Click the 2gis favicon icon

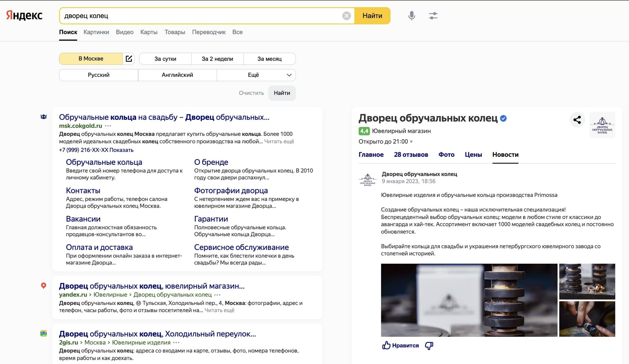pyautogui.click(x=43, y=333)
